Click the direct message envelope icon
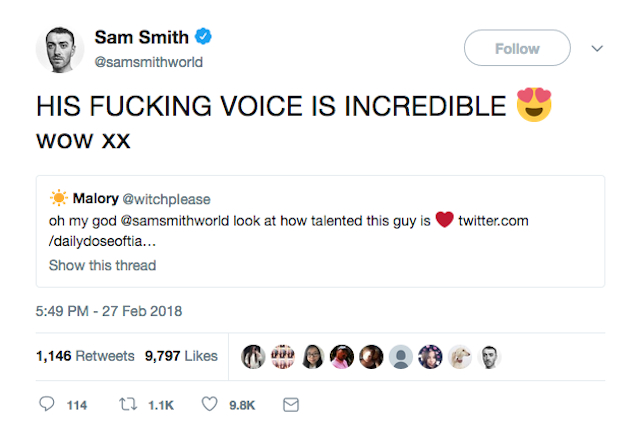This screenshot has height=429, width=640. (x=291, y=405)
